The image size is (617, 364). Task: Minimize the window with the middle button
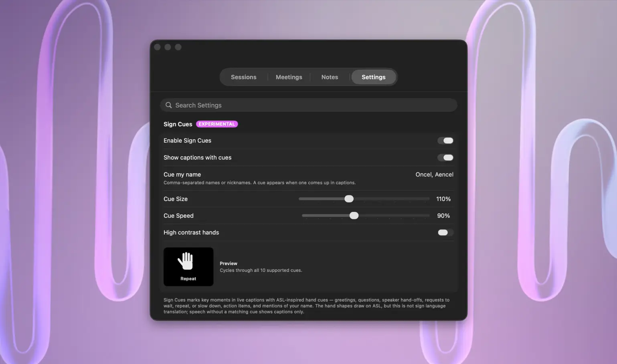168,47
